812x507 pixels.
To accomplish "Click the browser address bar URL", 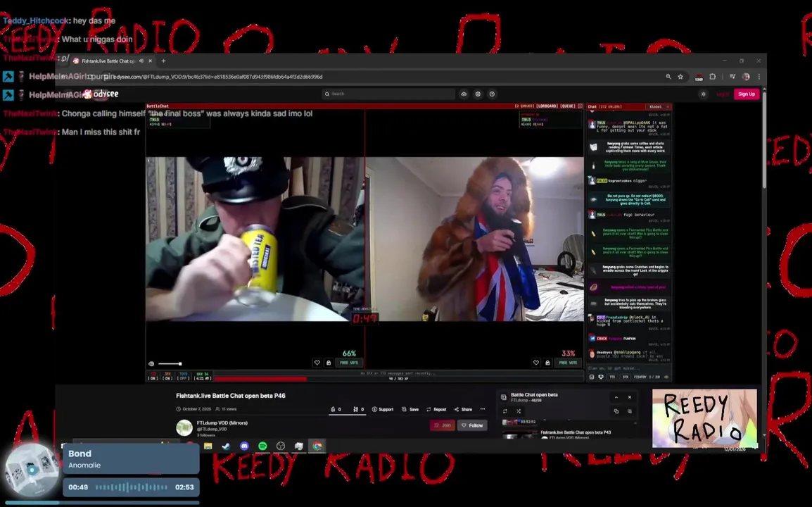I will coord(217,77).
